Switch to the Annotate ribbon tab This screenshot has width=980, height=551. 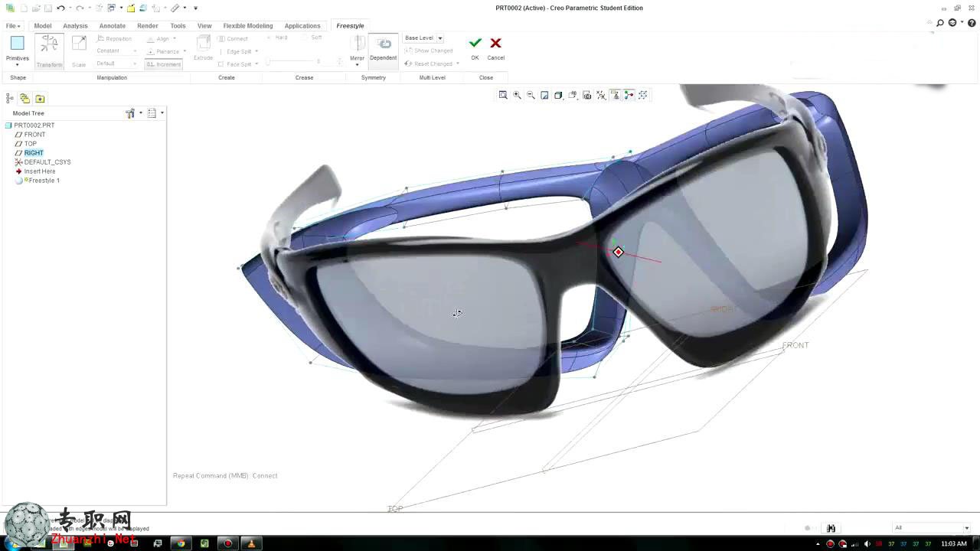click(x=113, y=26)
